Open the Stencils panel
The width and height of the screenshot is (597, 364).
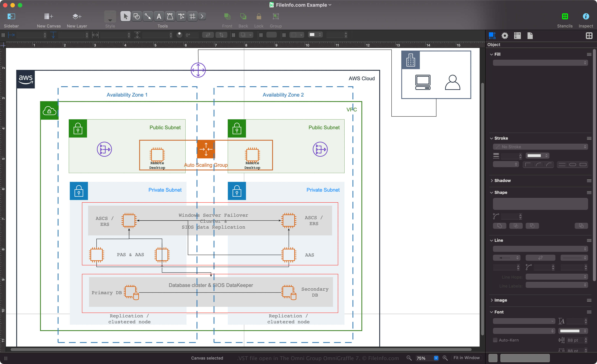[x=565, y=17]
